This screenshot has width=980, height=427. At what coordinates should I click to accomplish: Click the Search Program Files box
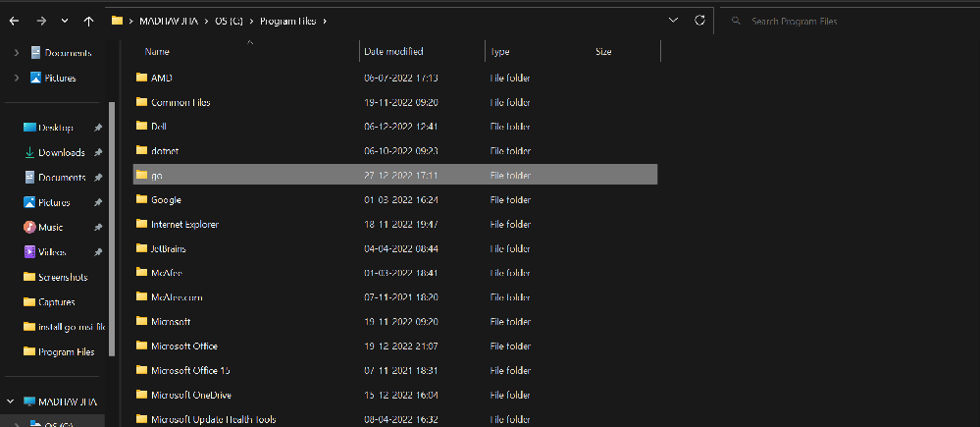850,22
